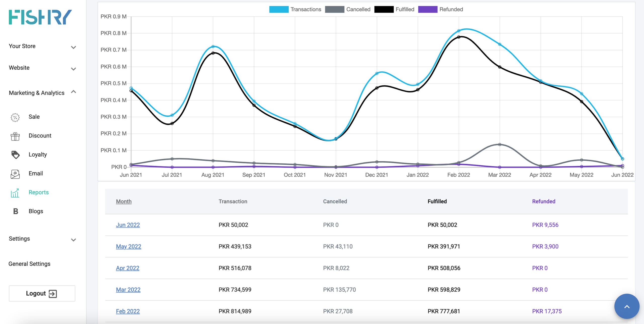Sort table by Month column header
644x324 pixels.
pos(124,202)
